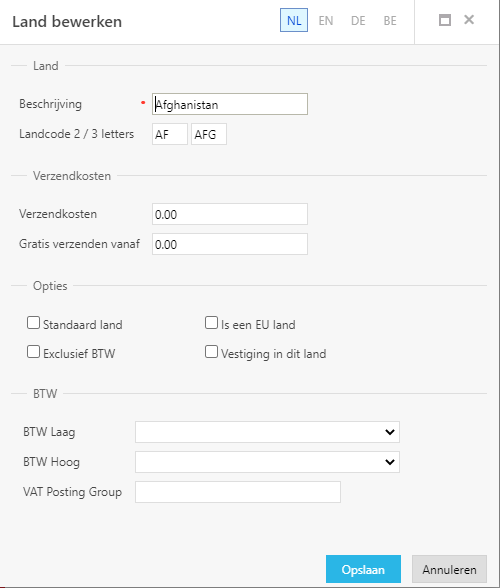Click the Opslaan button

coord(363,569)
